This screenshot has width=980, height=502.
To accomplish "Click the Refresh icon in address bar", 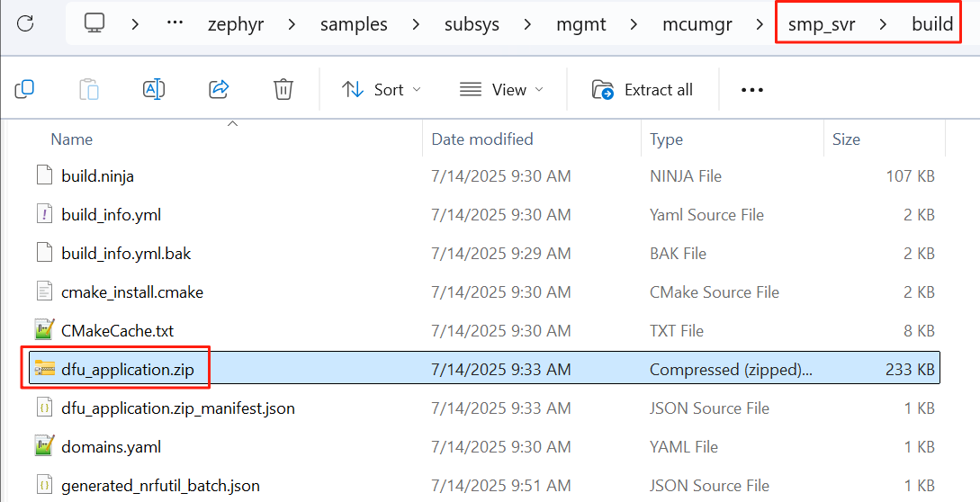I will point(25,23).
